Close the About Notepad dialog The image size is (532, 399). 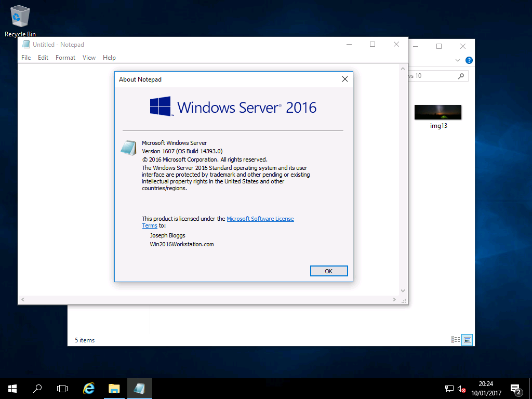click(x=345, y=79)
